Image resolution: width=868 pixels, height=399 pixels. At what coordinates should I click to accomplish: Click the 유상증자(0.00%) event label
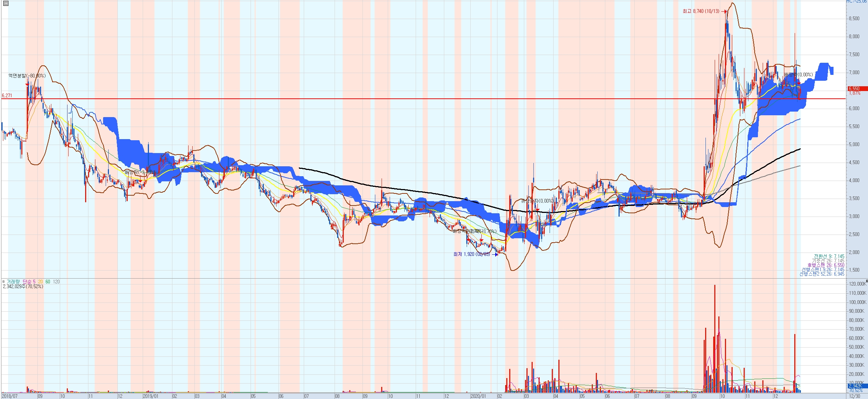(537, 201)
